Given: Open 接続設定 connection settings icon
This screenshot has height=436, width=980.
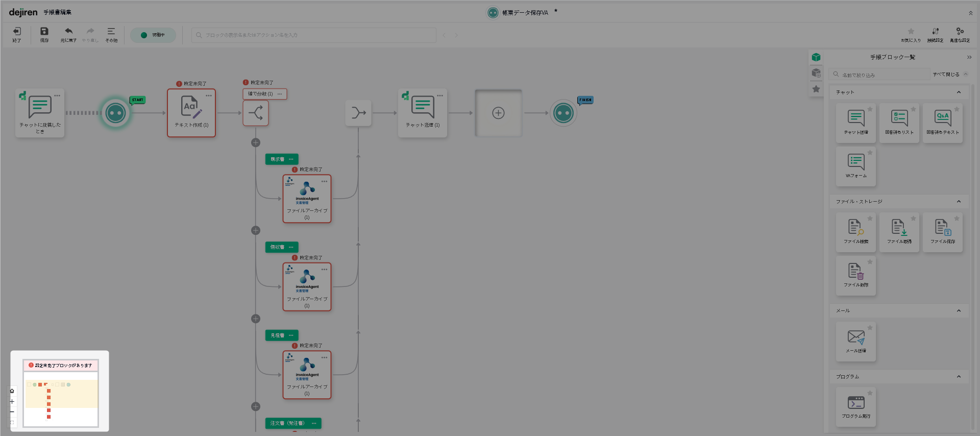Looking at the screenshot, I should click(935, 32).
